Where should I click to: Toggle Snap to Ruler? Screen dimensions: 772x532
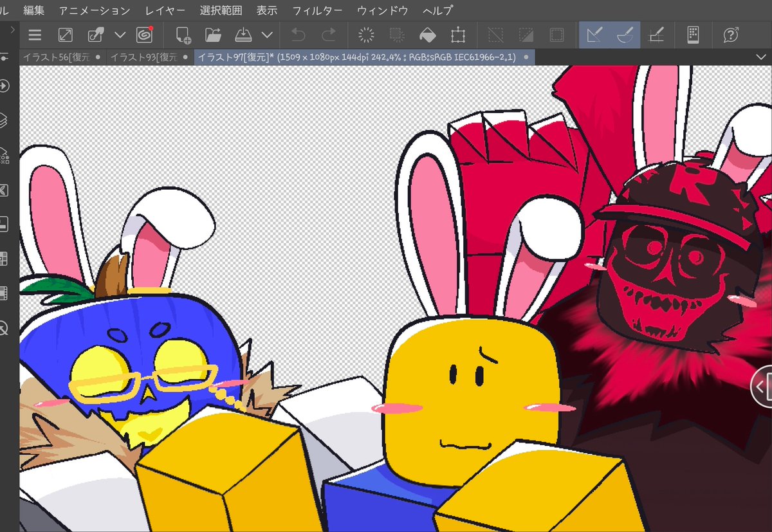(594, 35)
